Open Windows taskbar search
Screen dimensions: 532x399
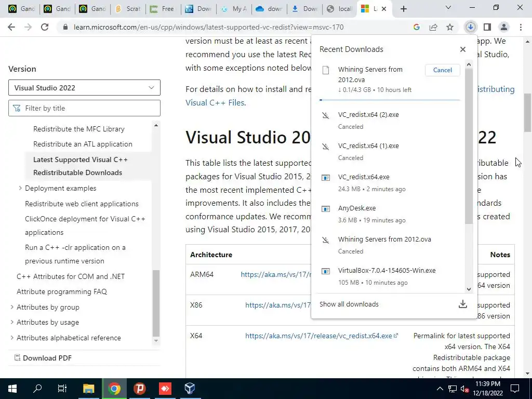tap(37, 389)
